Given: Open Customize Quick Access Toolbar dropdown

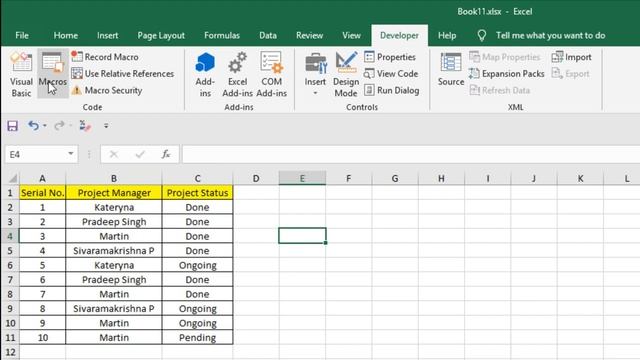Looking at the screenshot, I should point(106,126).
